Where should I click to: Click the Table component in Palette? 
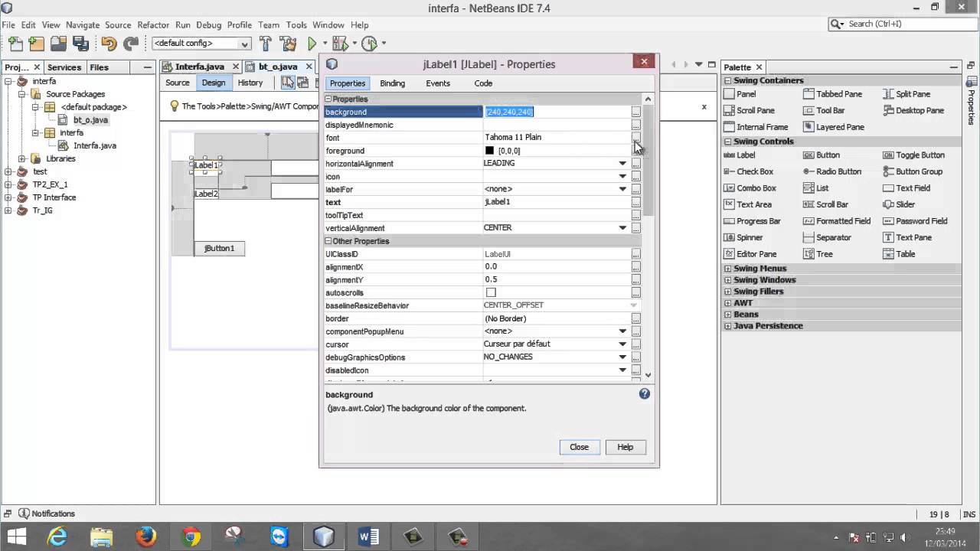click(898, 253)
